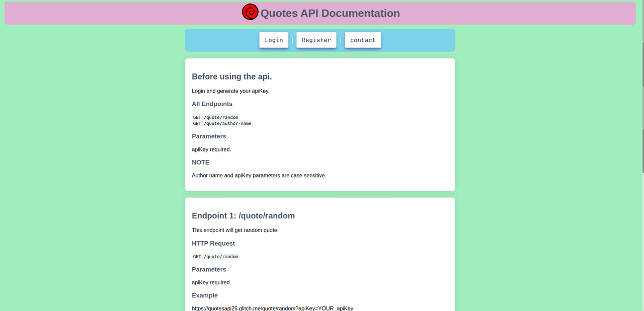The height and width of the screenshot is (311, 644).
Task: Click the navigation bar between Login and Register
Action: [x=292, y=40]
